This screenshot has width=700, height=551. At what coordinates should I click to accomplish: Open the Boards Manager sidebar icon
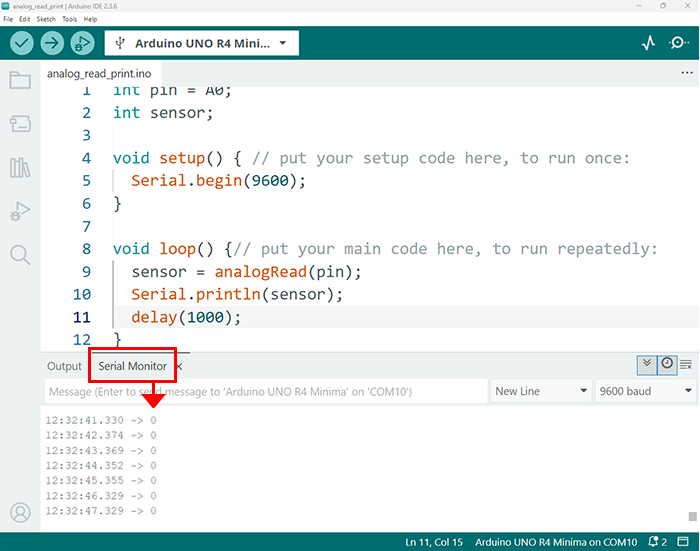click(x=20, y=124)
